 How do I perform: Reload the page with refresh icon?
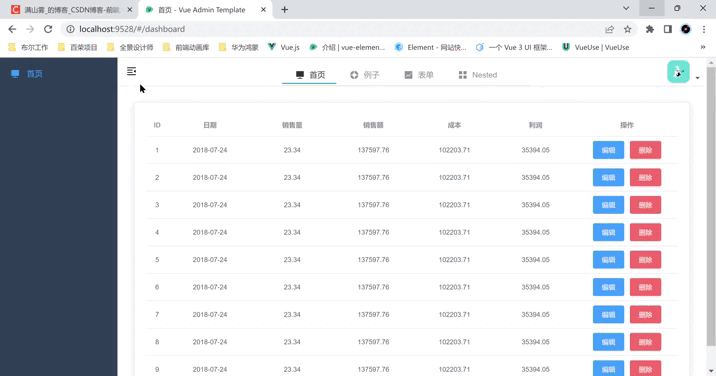pyautogui.click(x=48, y=29)
